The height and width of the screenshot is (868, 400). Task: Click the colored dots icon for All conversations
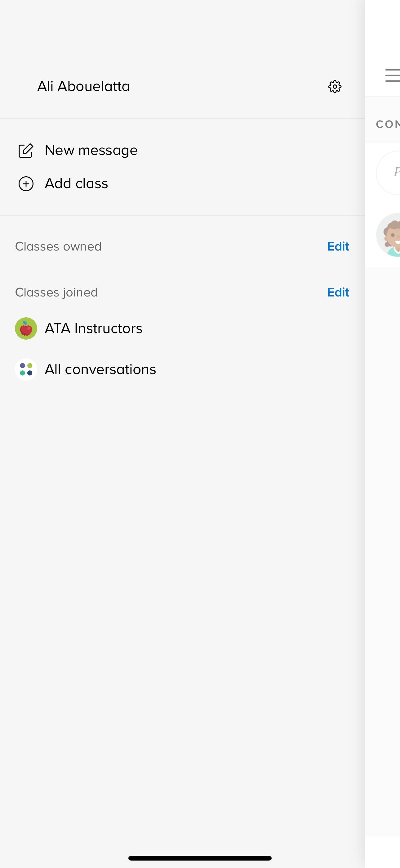(x=26, y=369)
